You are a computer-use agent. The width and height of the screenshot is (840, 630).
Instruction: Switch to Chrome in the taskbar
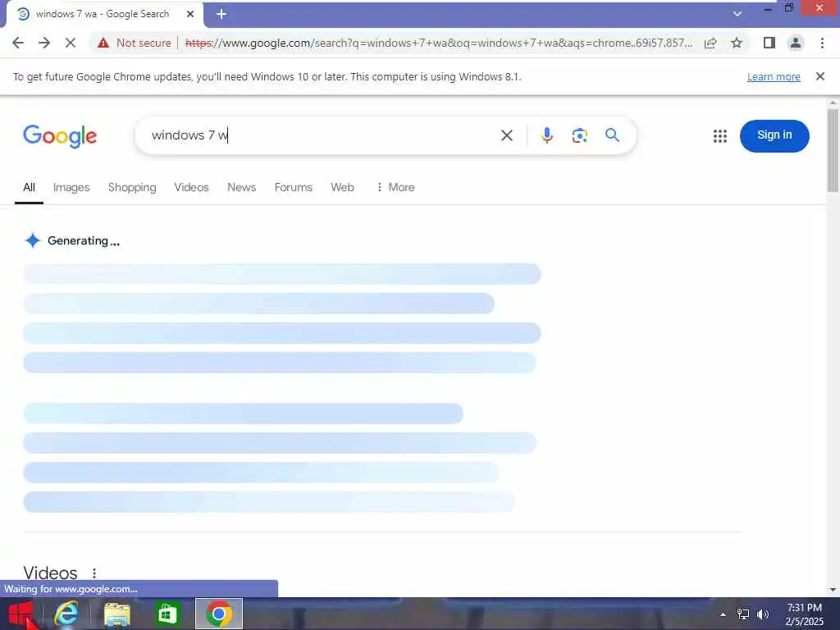[x=218, y=614]
